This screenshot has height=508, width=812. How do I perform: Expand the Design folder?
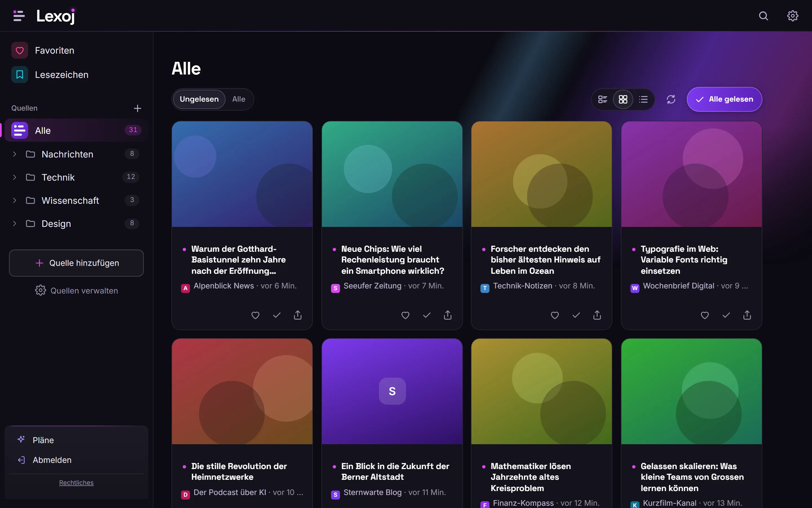coord(14,224)
